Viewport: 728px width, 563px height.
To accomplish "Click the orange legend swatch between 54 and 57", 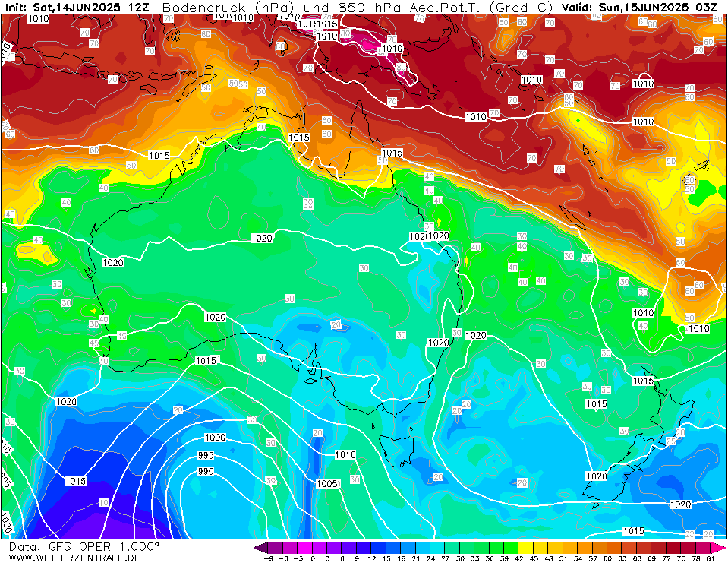I will (x=585, y=548).
